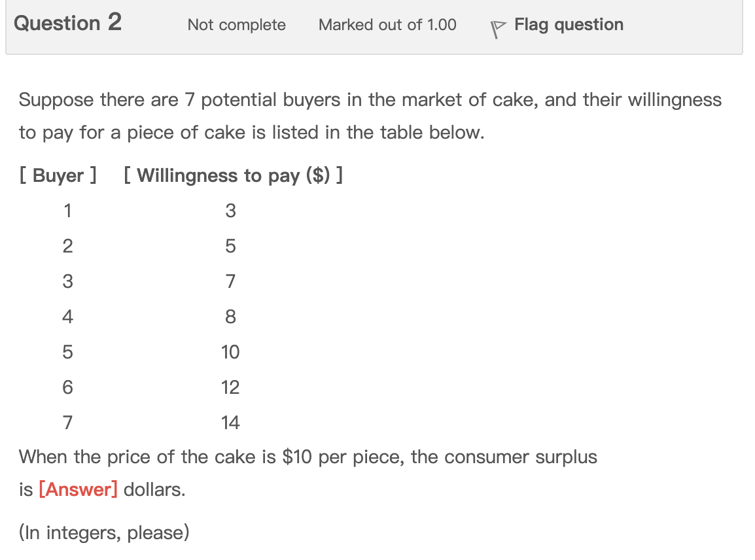755x560 pixels.
Task: Select Buyer 5 row number
Action: click(x=67, y=352)
